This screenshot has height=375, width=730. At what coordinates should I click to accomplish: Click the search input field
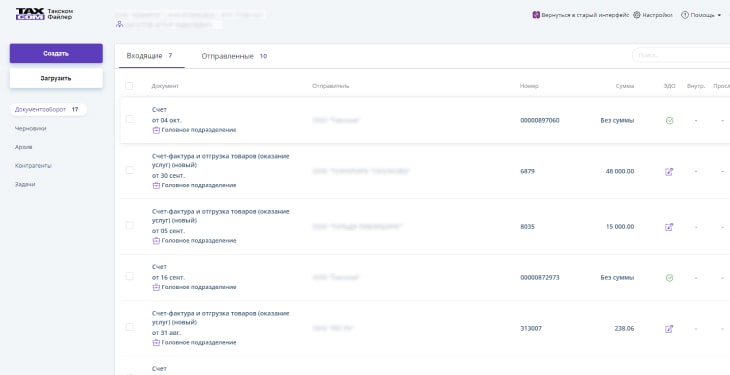click(681, 55)
